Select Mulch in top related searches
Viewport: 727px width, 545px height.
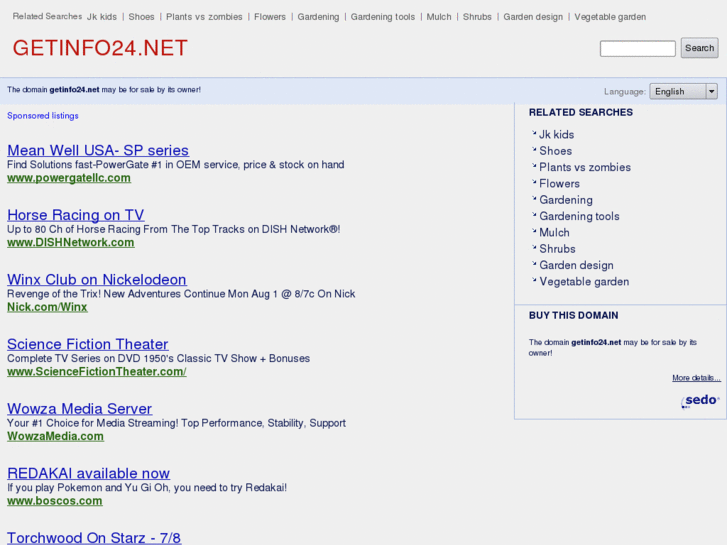tap(439, 17)
